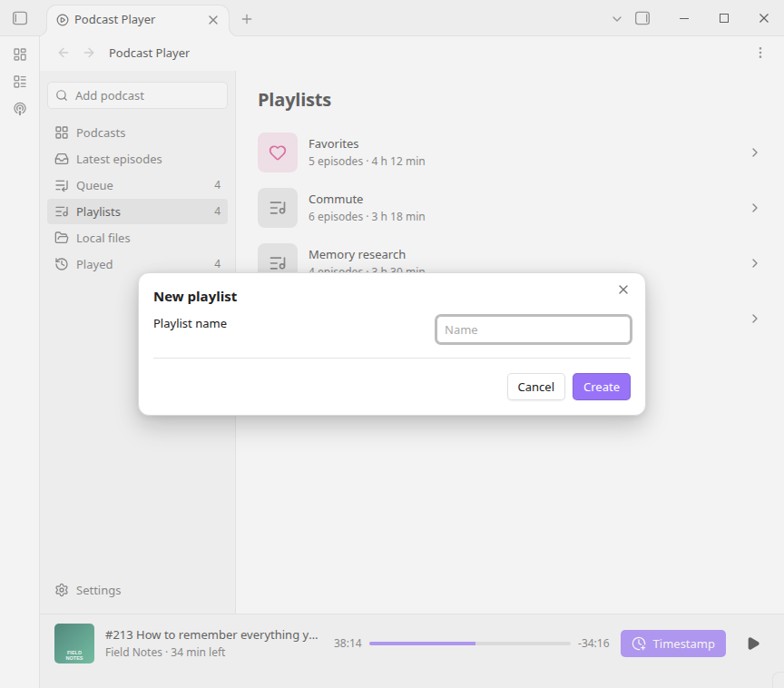784x688 pixels.
Task: Open Latest episodes in sidebar
Action: [x=138, y=159]
